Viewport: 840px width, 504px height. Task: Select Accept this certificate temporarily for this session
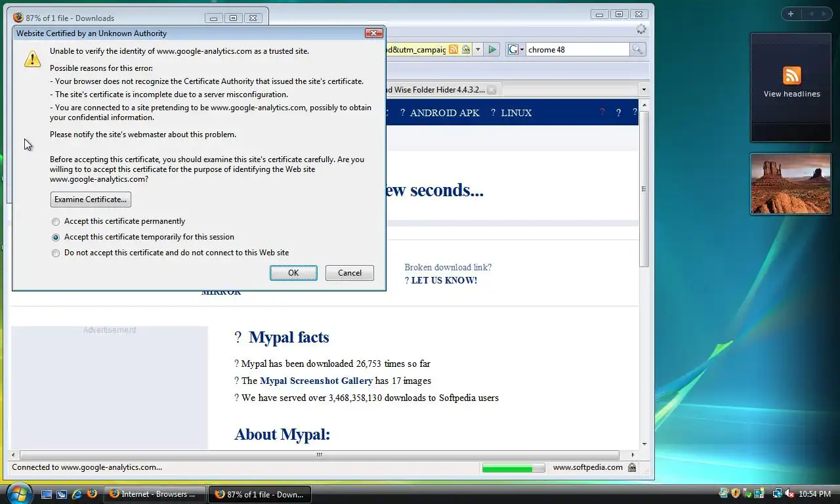point(143,237)
